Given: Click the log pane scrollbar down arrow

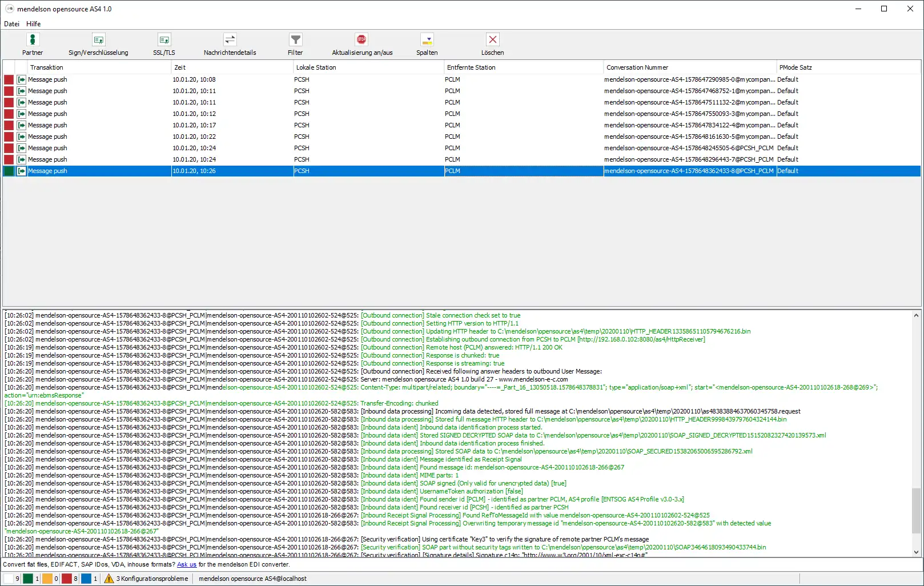Looking at the screenshot, I should [x=916, y=552].
